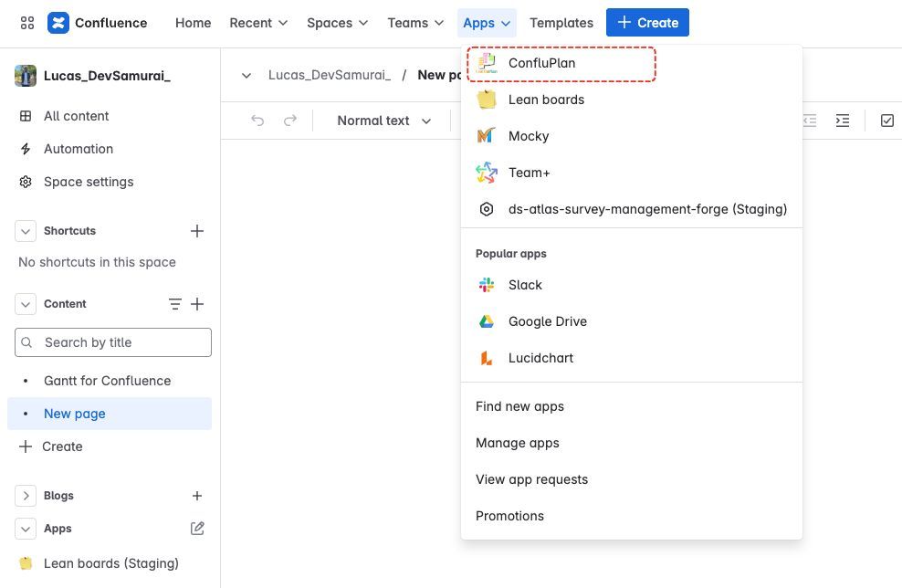Select Lucidchart under Popular apps
Image resolution: width=902 pixels, height=588 pixels.
pos(632,358)
